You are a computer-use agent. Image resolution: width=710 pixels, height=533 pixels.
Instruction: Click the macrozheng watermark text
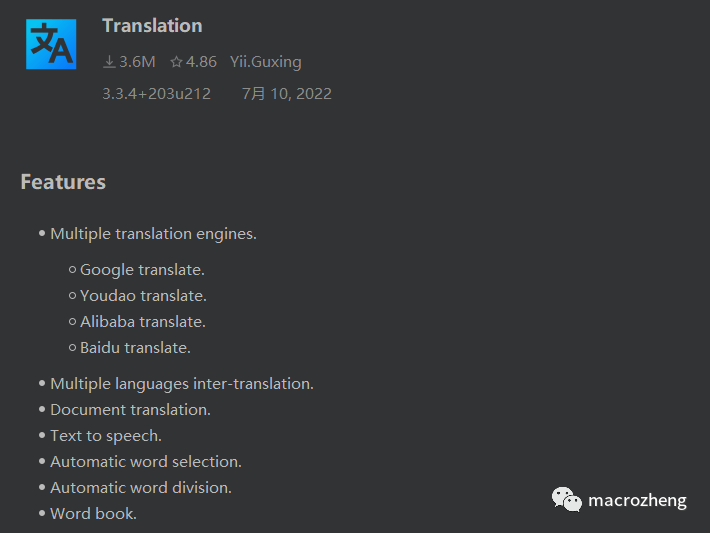pos(637,500)
